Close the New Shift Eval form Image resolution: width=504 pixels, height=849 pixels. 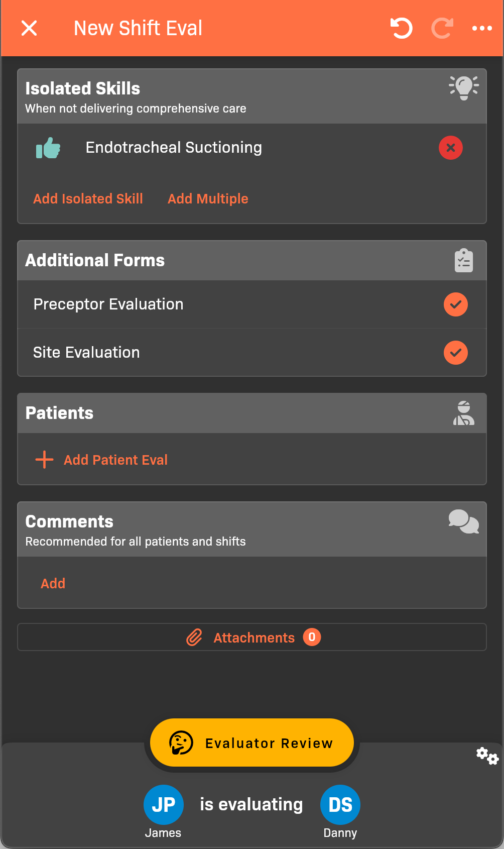(x=29, y=28)
